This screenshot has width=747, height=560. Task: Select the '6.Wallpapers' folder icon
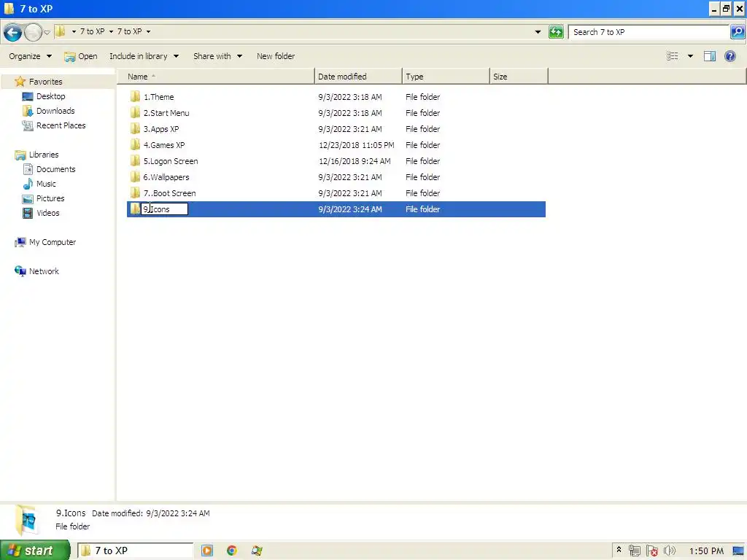(x=135, y=177)
